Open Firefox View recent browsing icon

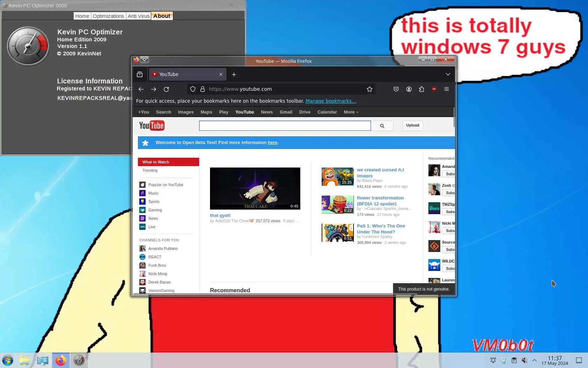tap(140, 74)
